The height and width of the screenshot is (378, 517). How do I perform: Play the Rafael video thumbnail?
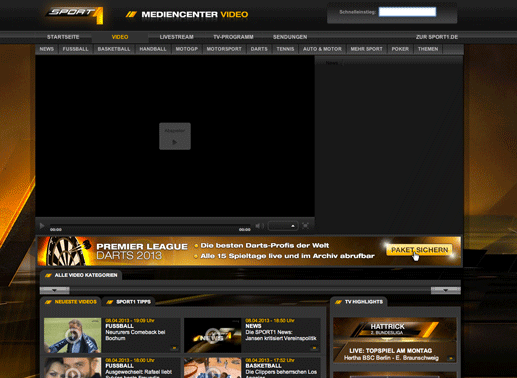pos(72,368)
